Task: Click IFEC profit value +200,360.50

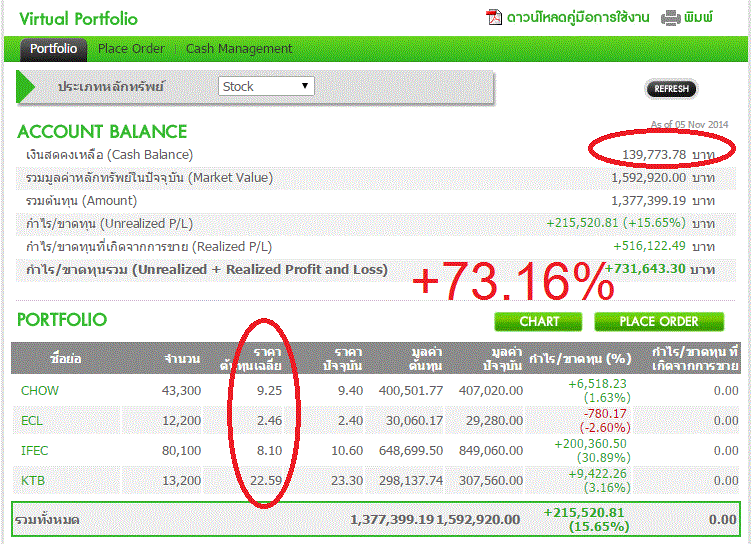Action: tap(590, 443)
